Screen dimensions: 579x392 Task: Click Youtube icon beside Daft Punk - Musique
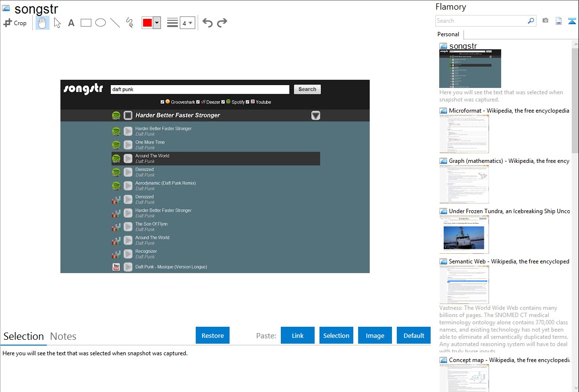click(116, 267)
